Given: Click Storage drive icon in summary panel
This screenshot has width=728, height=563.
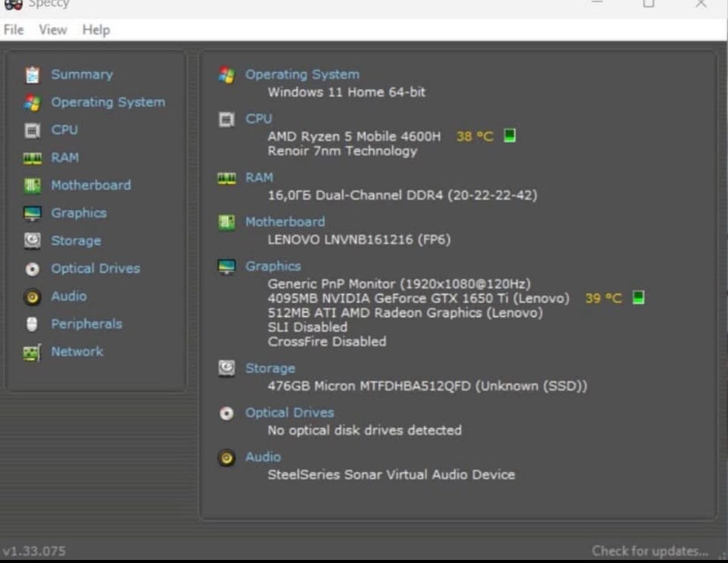Looking at the screenshot, I should tap(227, 369).
